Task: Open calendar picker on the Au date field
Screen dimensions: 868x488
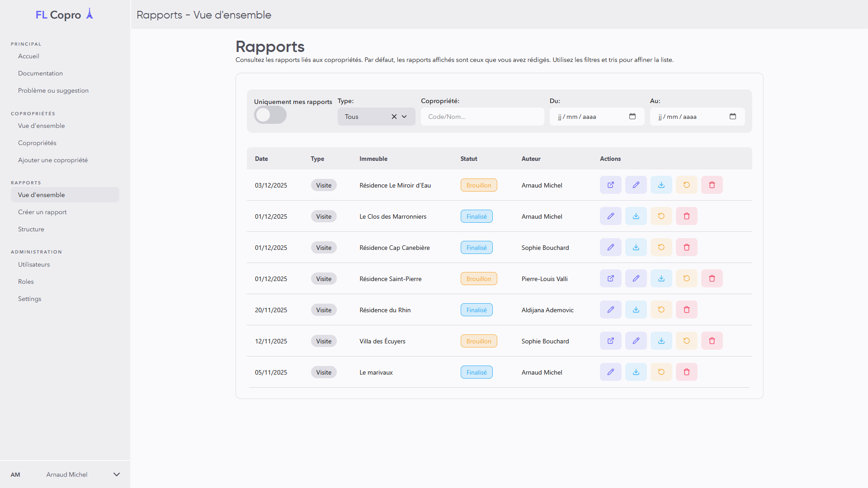Action: click(732, 116)
